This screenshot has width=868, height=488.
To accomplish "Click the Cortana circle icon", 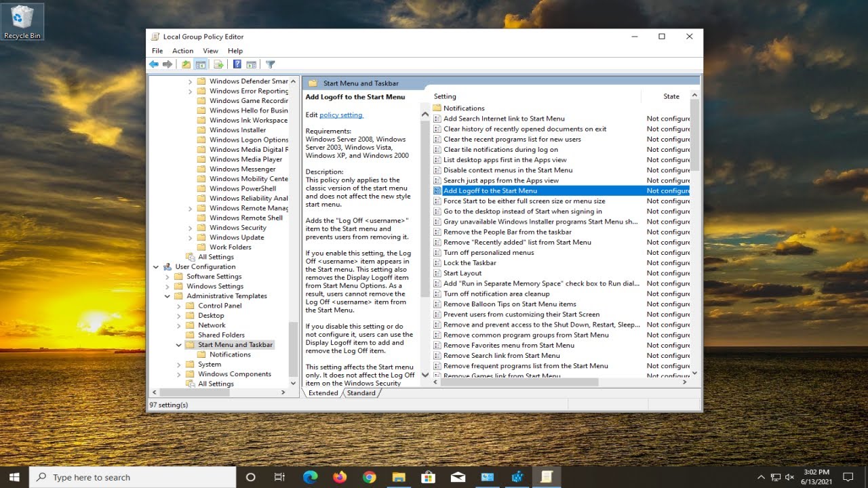I will pos(250,477).
